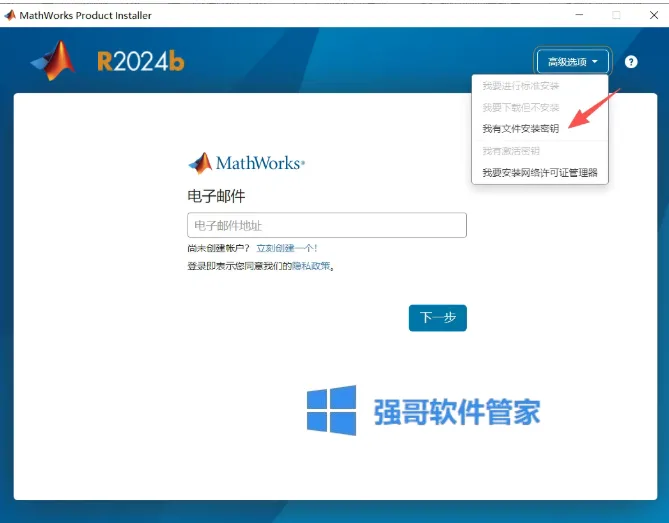The width and height of the screenshot is (669, 523).
Task: Choose 我要安装网络许可证管理器 option
Action: click(x=540, y=173)
